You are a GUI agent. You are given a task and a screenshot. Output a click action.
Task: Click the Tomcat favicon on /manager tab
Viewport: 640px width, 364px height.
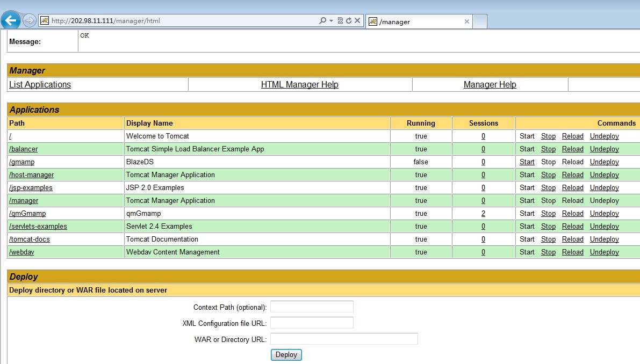[372, 21]
